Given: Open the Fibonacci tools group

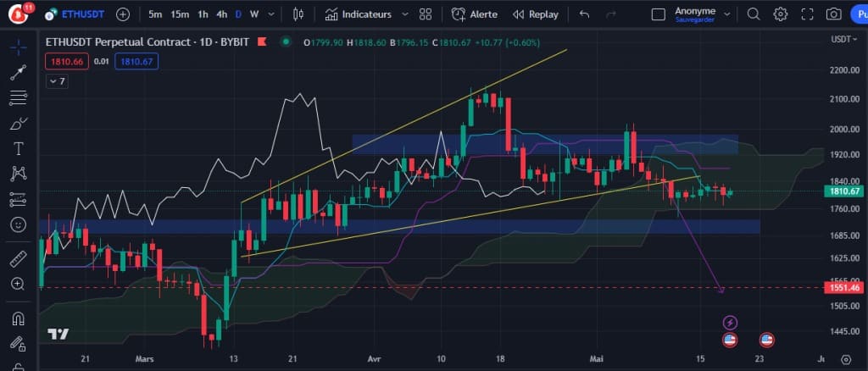Looking at the screenshot, I should (19, 98).
